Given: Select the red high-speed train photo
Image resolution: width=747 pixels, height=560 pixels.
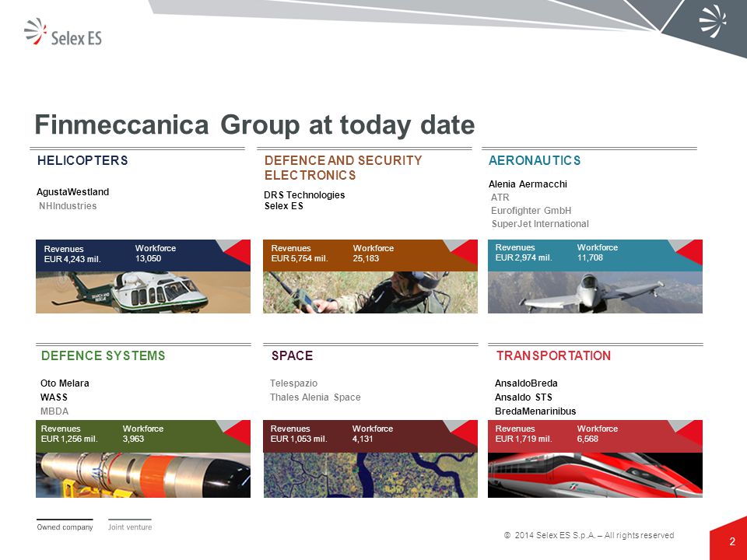Looking at the screenshot, I should coord(595,475).
